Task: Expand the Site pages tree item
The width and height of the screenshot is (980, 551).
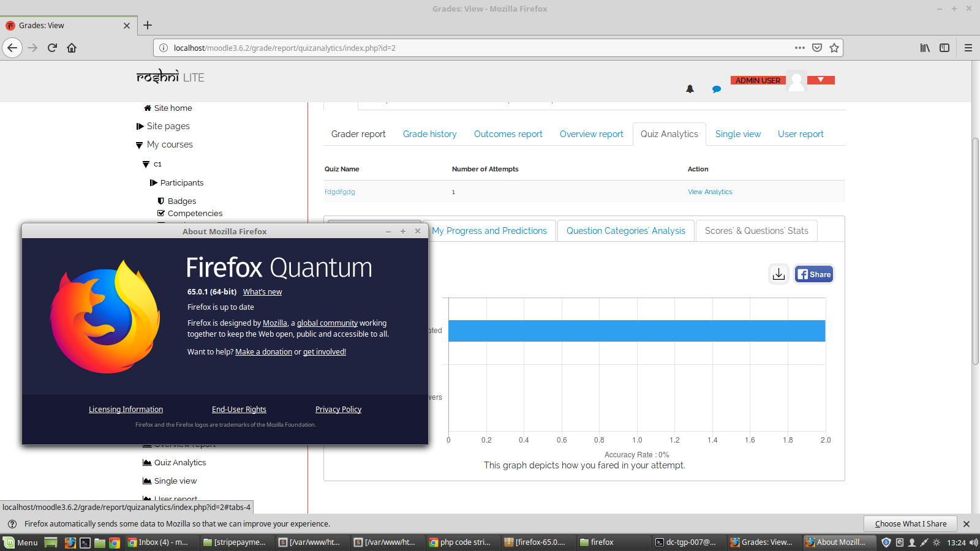Action: (140, 126)
